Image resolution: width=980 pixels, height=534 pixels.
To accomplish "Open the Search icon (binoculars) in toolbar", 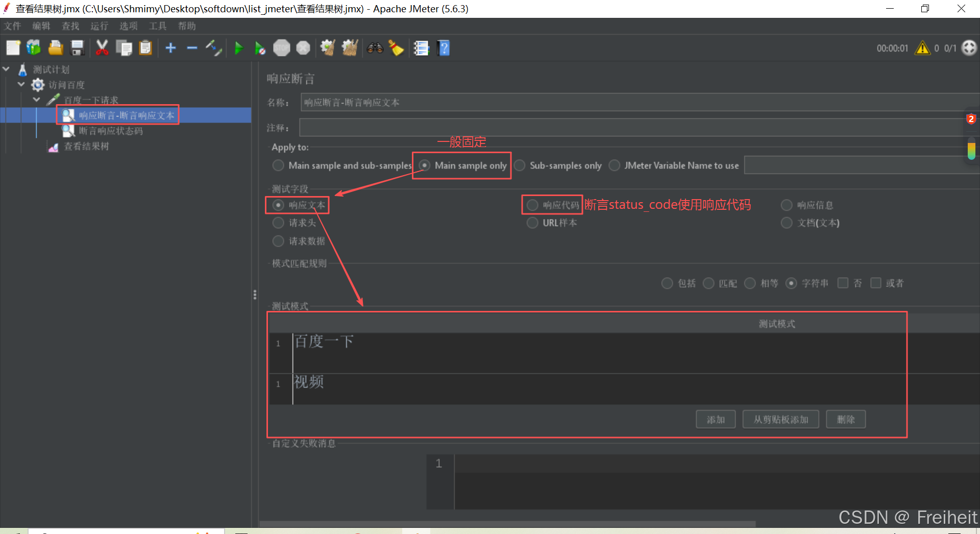I will 375,47.
